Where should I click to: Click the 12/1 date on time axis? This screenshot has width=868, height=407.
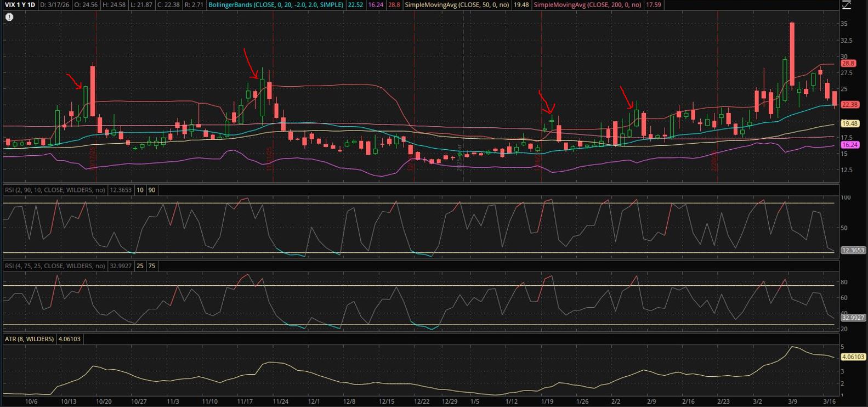click(x=314, y=402)
